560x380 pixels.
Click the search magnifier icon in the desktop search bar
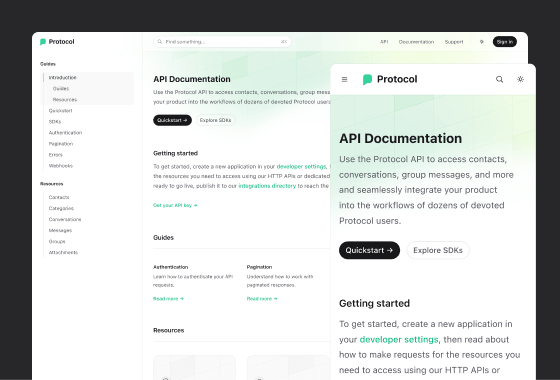pyautogui.click(x=160, y=42)
